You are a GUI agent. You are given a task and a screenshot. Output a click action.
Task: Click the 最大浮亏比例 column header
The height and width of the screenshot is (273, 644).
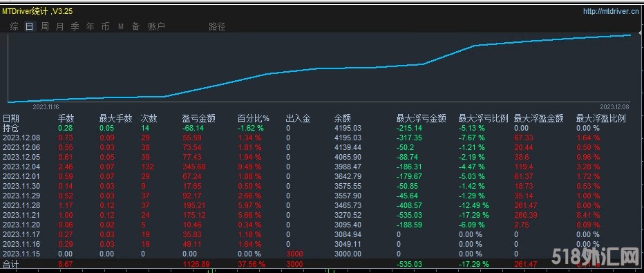click(484, 119)
